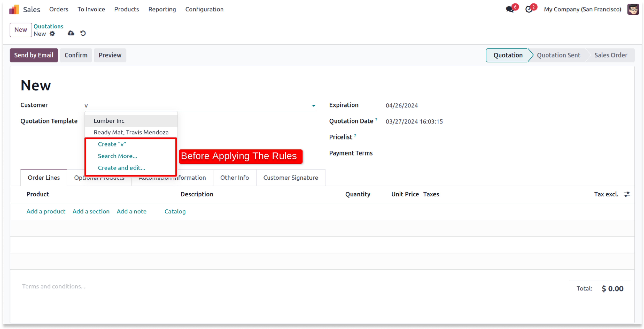Click the Add a product link
Viewport: 644px width, 329px height.
click(46, 211)
